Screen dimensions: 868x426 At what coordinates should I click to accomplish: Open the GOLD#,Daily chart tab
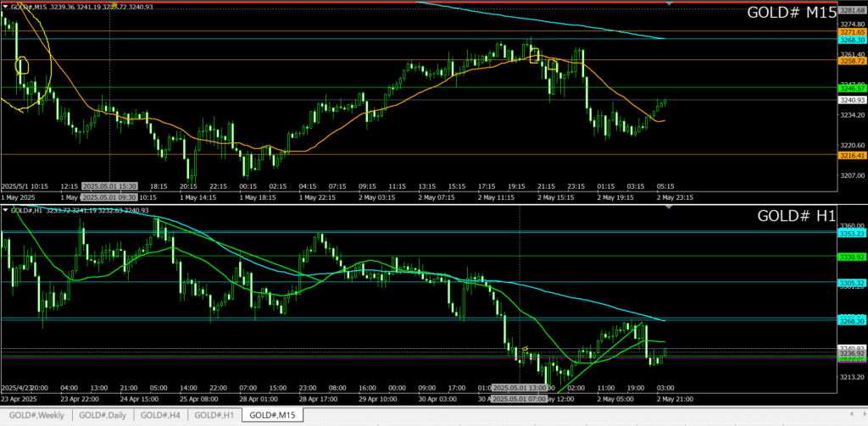pos(103,415)
